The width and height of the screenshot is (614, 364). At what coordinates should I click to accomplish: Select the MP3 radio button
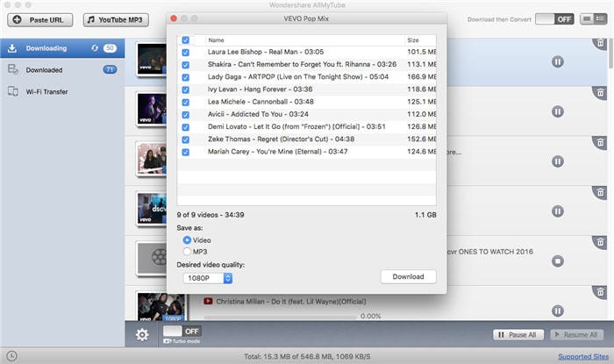pos(187,251)
